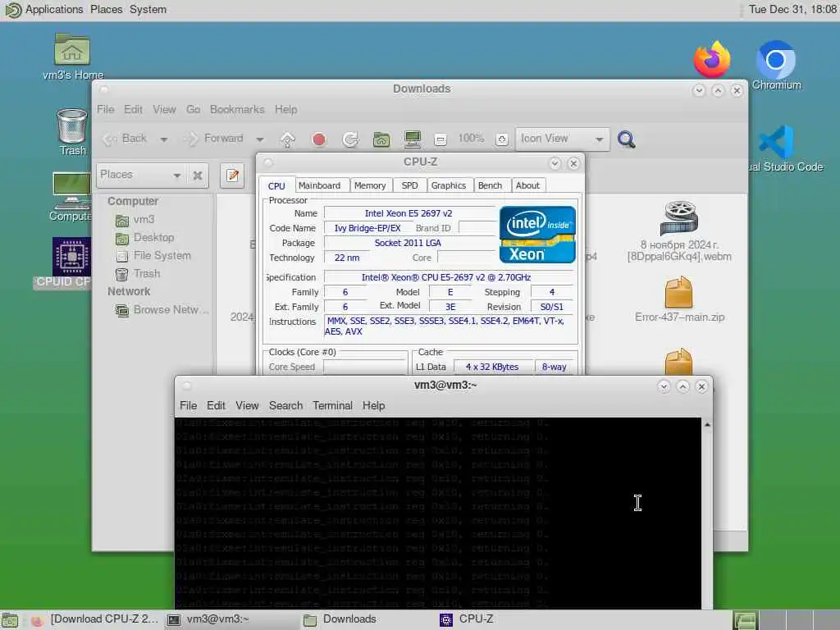Click the MATE menu logo icon on the top panel
Image resolution: width=840 pixels, height=630 pixels.
pyautogui.click(x=12, y=10)
